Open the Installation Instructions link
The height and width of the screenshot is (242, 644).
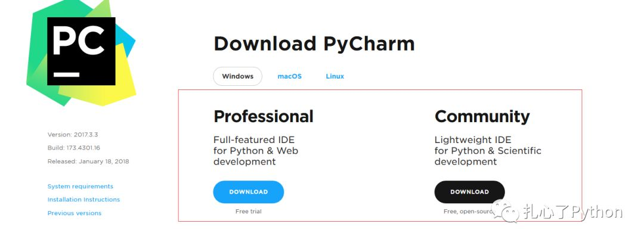pyautogui.click(x=83, y=200)
